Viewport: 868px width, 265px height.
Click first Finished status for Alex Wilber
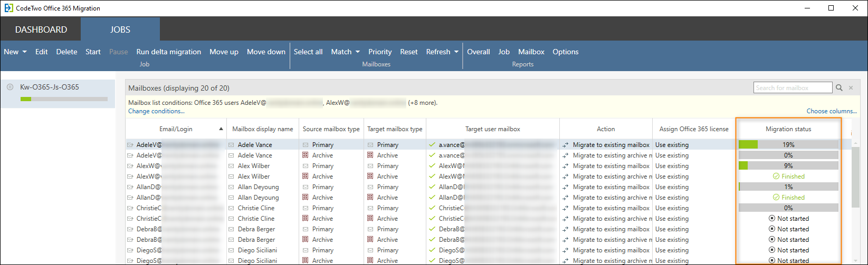point(788,176)
